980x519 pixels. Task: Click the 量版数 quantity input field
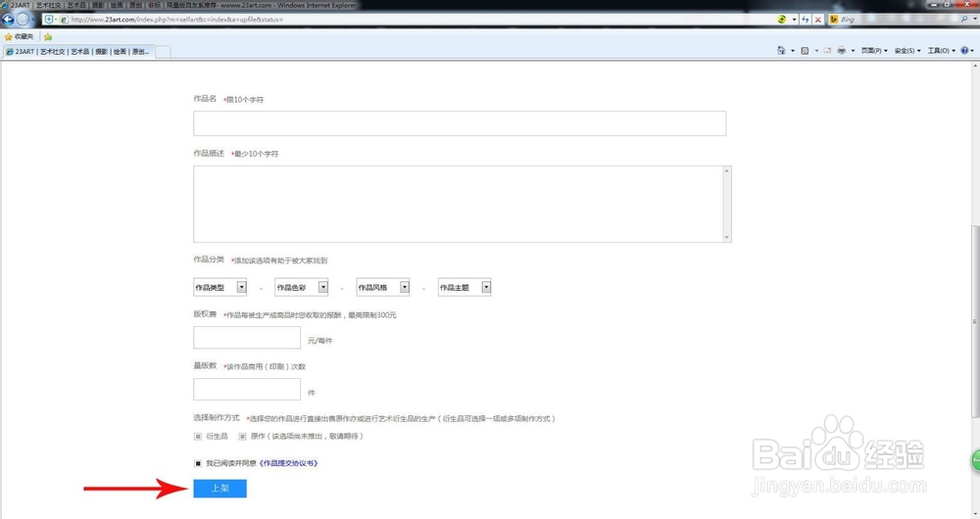pyautogui.click(x=247, y=389)
